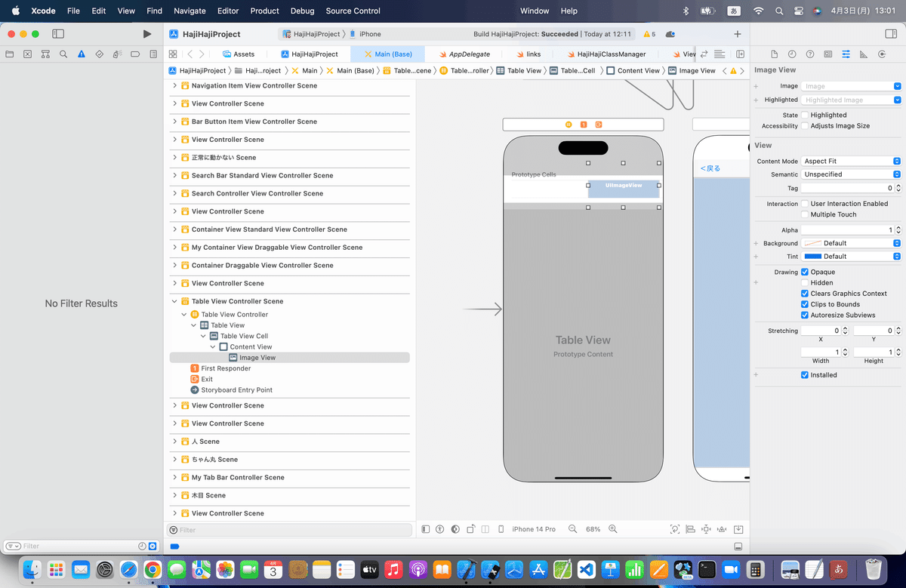The height and width of the screenshot is (588, 906).
Task: Show the Connections inspector
Action: point(882,54)
